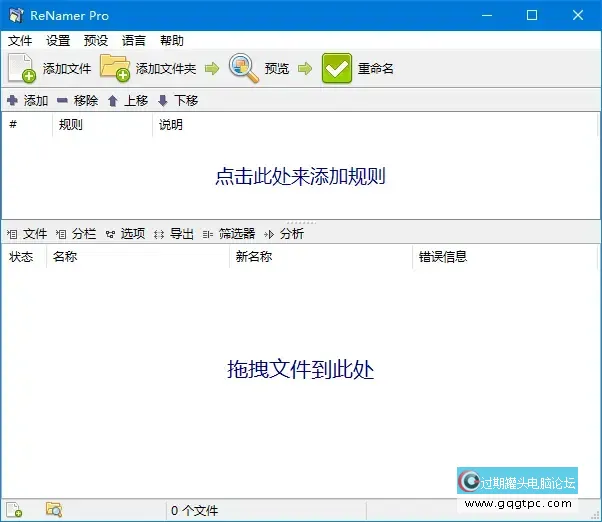The image size is (602, 522).
Task: Click the 拖拽文件到此处 drop area text
Action: click(301, 370)
